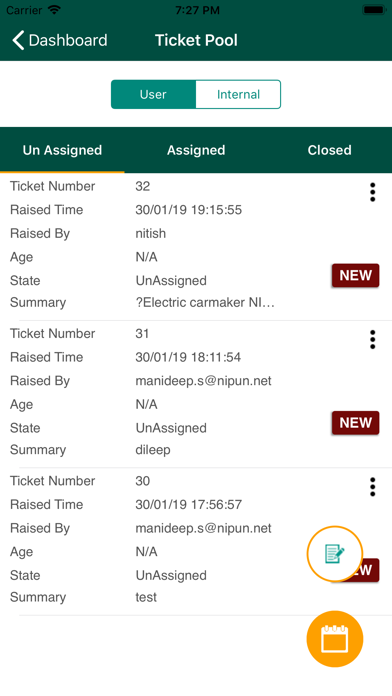Tap the Wi-Fi icon in status bar

[54, 10]
